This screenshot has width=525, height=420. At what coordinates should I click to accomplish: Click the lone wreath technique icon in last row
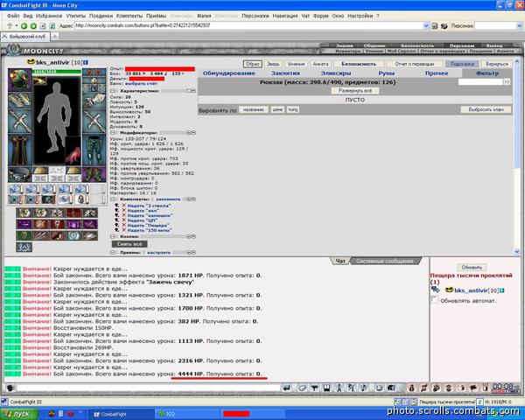[x=24, y=247]
